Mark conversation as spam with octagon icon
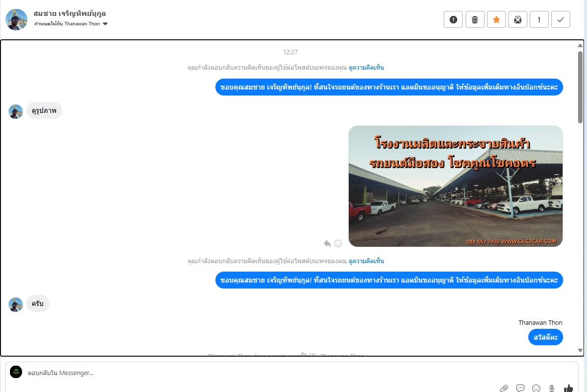587x392 pixels. tap(453, 19)
